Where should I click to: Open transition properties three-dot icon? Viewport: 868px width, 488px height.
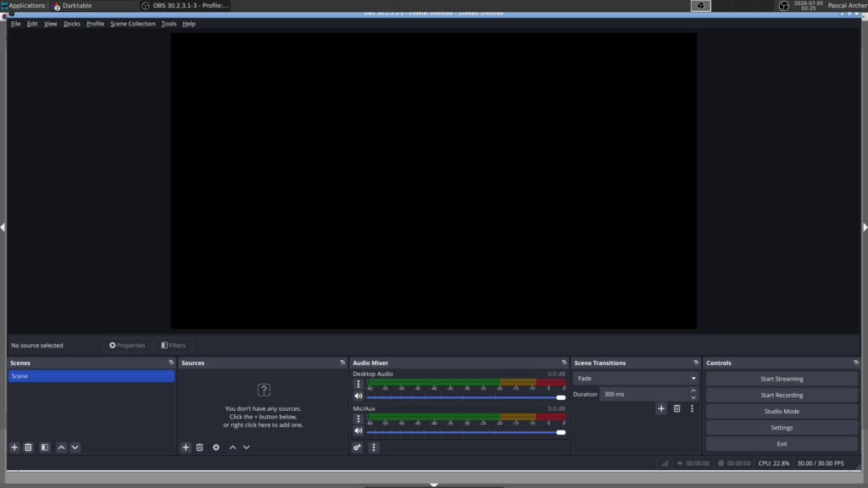[692, 408]
